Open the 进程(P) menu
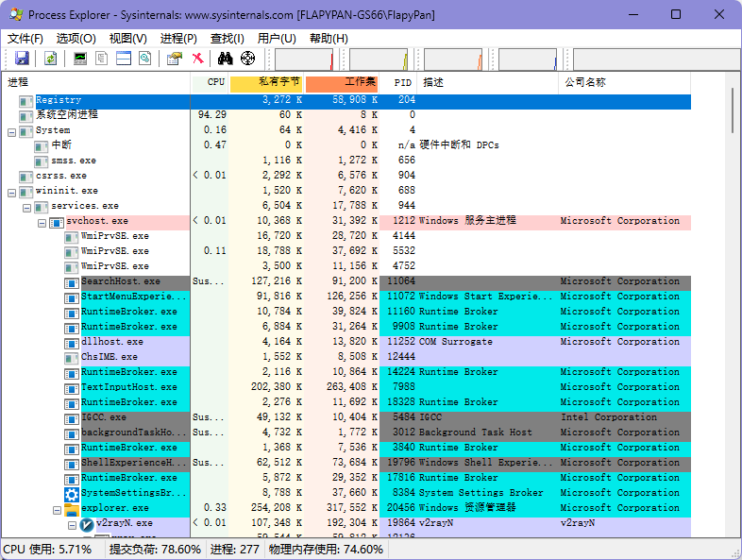 point(178,39)
